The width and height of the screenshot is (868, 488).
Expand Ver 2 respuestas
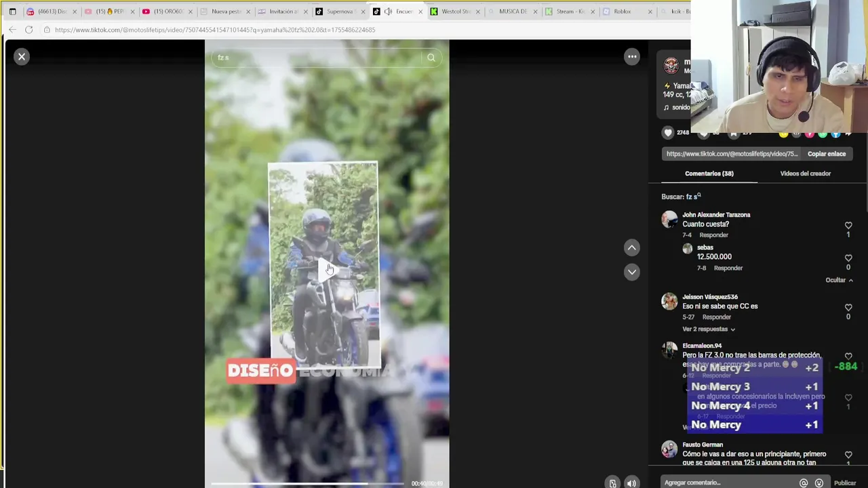709,329
